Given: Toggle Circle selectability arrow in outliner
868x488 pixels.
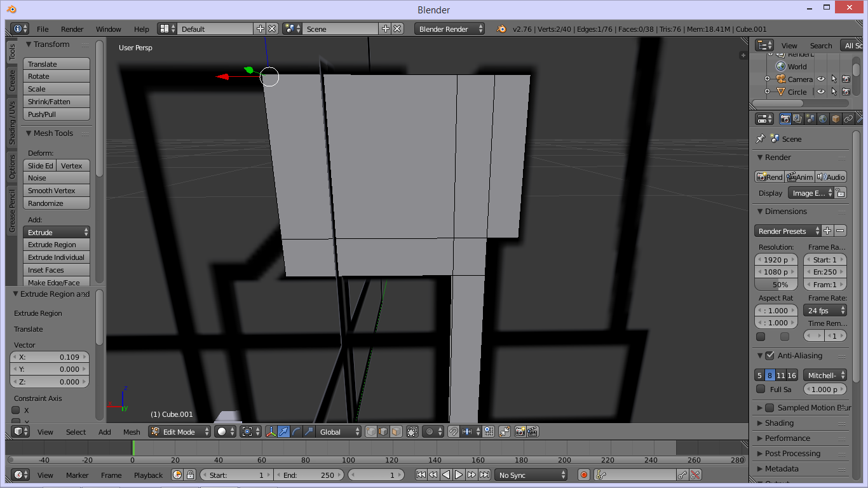Looking at the screenshot, I should point(833,92).
